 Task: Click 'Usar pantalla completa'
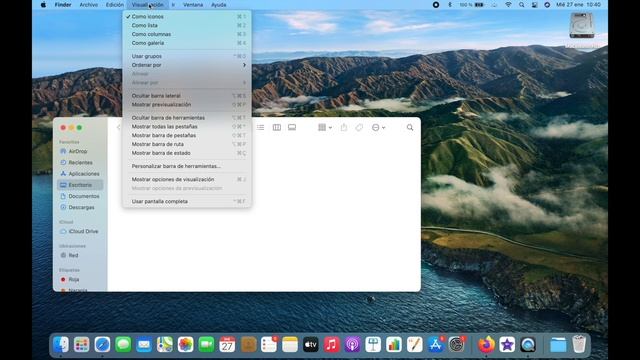click(x=187, y=202)
